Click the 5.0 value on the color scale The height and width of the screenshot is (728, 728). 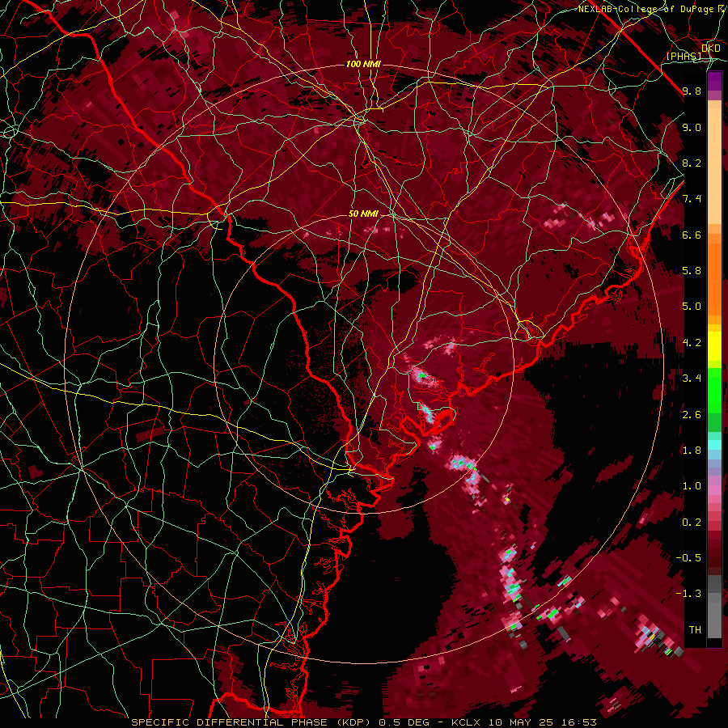tap(692, 307)
